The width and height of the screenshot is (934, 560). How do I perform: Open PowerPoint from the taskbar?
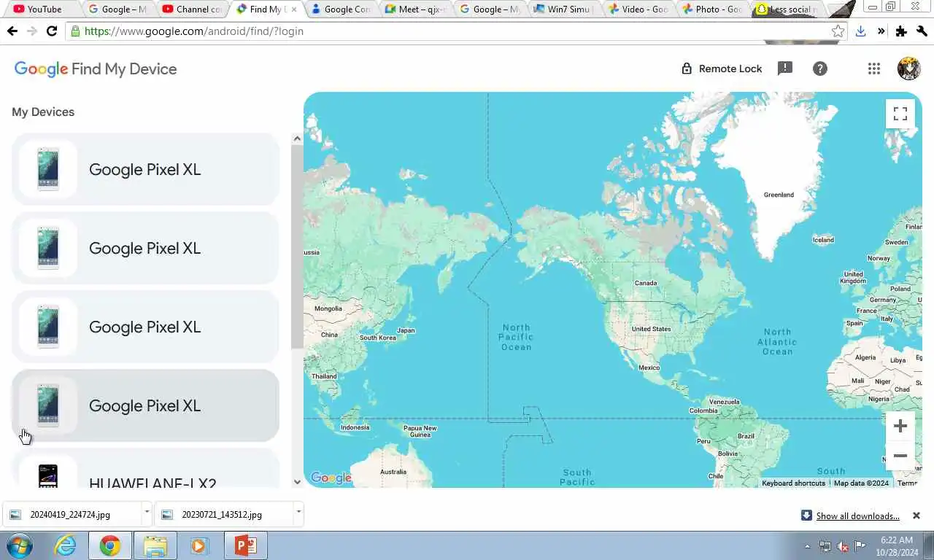click(245, 545)
